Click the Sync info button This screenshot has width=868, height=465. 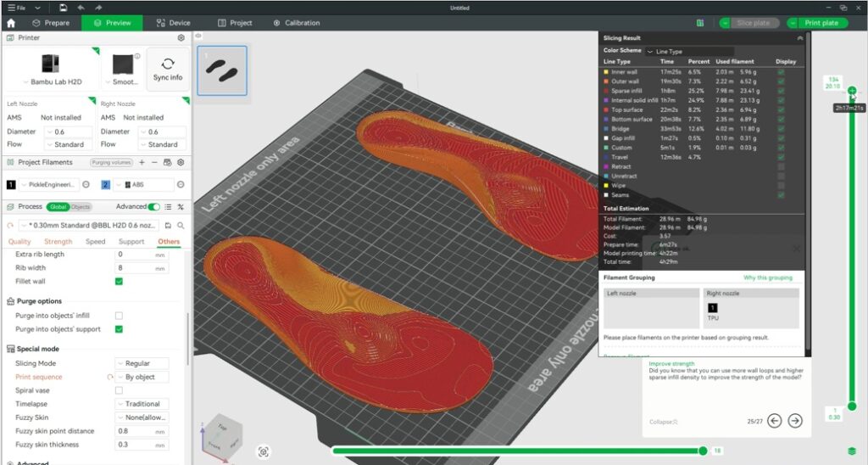tap(168, 70)
